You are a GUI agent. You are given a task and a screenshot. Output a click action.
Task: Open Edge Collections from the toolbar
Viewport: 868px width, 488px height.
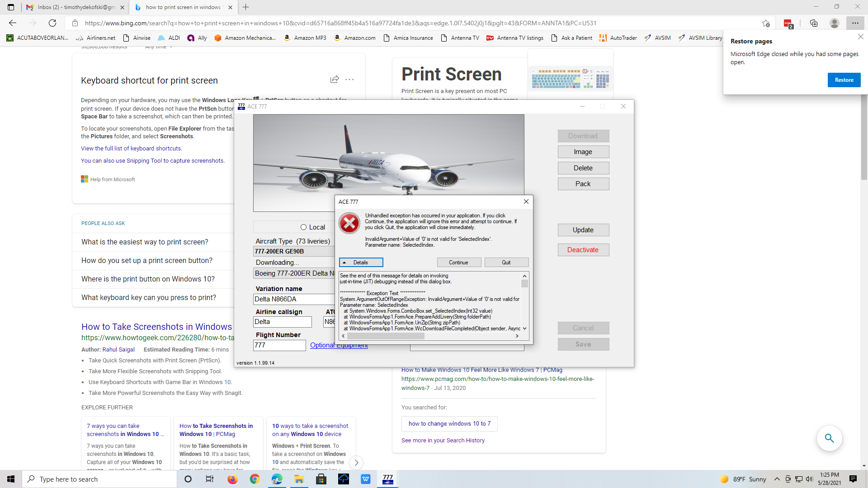click(814, 23)
